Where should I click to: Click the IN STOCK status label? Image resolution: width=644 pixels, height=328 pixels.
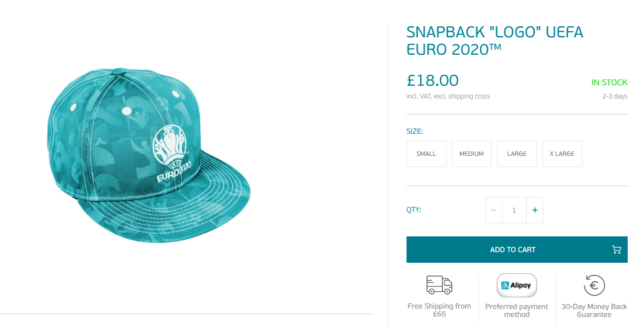coord(609,83)
